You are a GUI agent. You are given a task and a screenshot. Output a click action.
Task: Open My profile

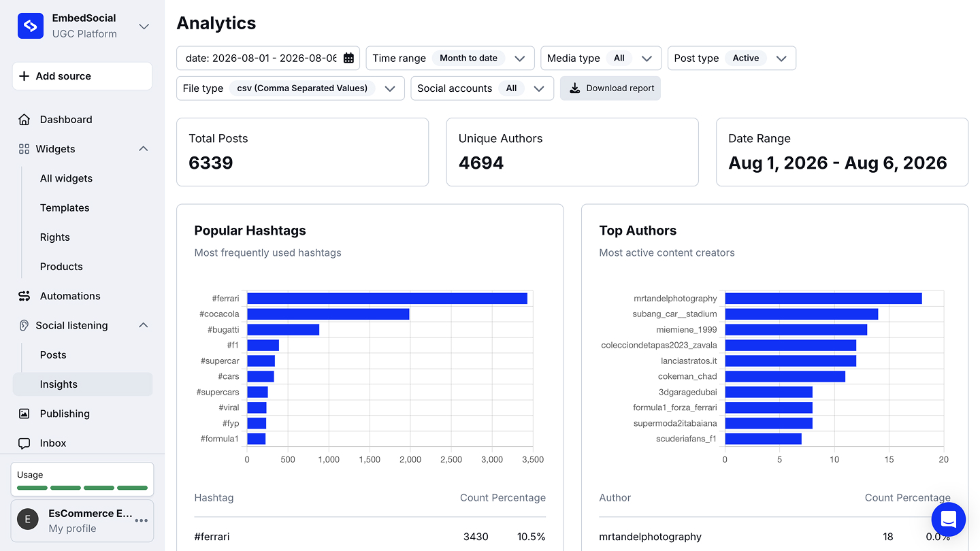point(72,529)
